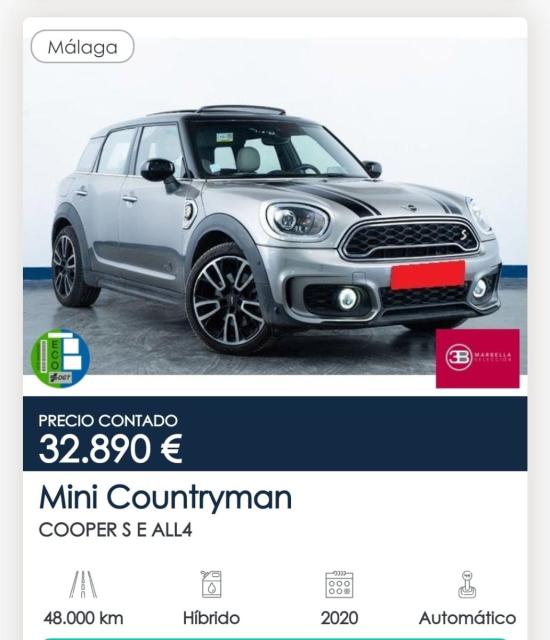The image size is (550, 640).
Task: Select the Automático transmission label
Action: [x=467, y=618]
